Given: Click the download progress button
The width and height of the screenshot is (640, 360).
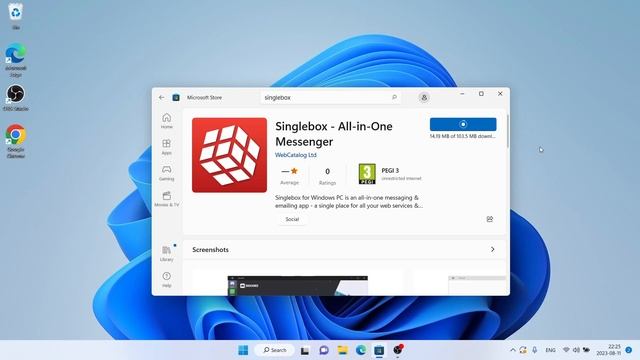Looking at the screenshot, I should point(463,124).
